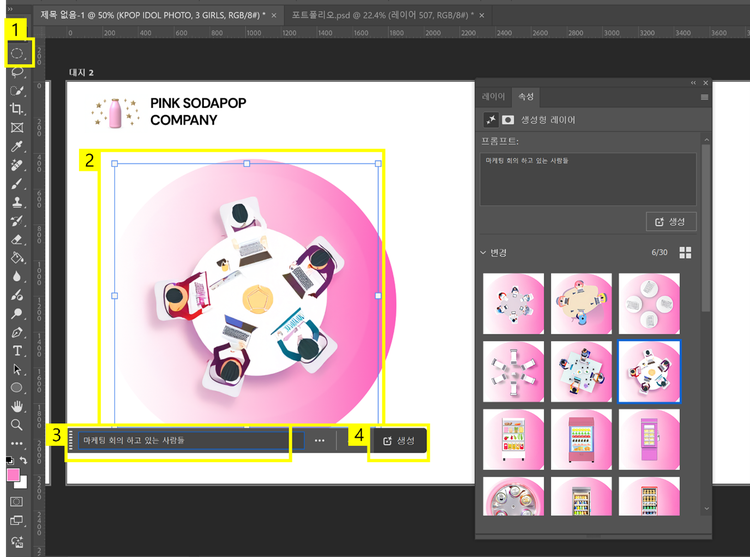
Task: Change screen mode from toolbar
Action: pyautogui.click(x=17, y=520)
